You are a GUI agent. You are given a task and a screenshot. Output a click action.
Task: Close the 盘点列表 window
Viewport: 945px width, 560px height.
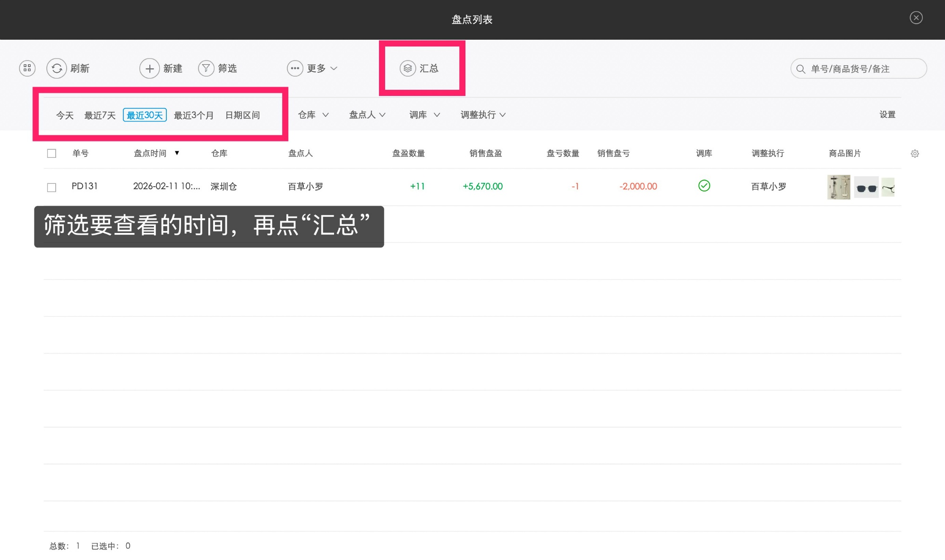point(916,18)
